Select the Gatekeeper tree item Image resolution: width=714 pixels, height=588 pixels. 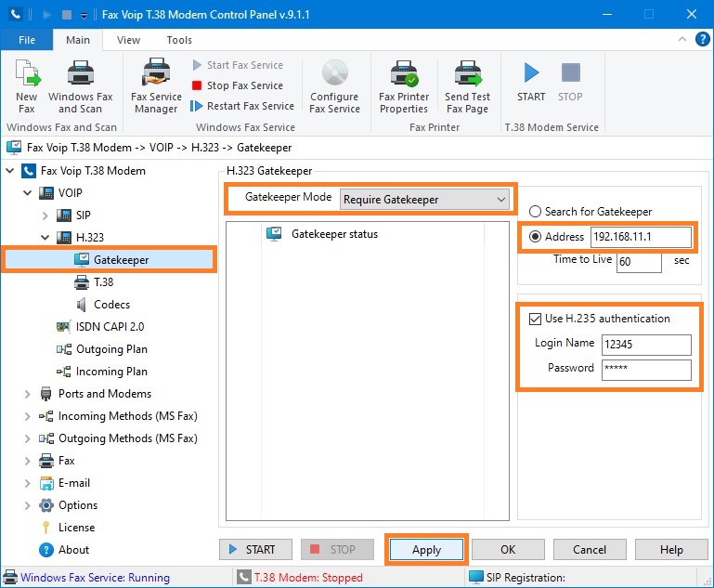point(110,259)
